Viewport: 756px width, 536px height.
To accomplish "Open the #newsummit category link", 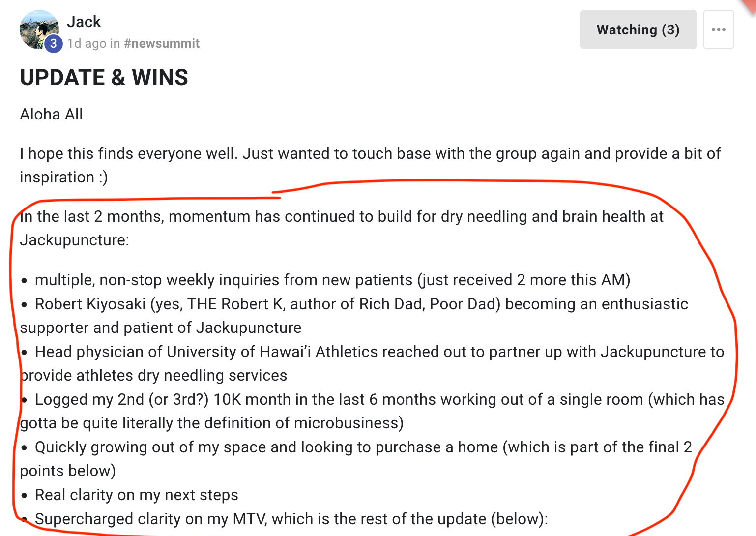I will point(162,44).
